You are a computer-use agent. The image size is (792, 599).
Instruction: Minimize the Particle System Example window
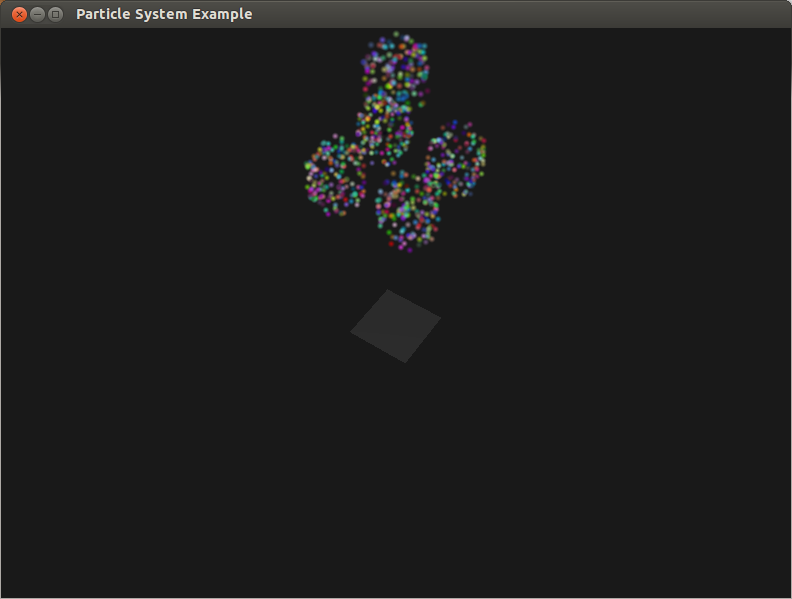click(x=37, y=14)
